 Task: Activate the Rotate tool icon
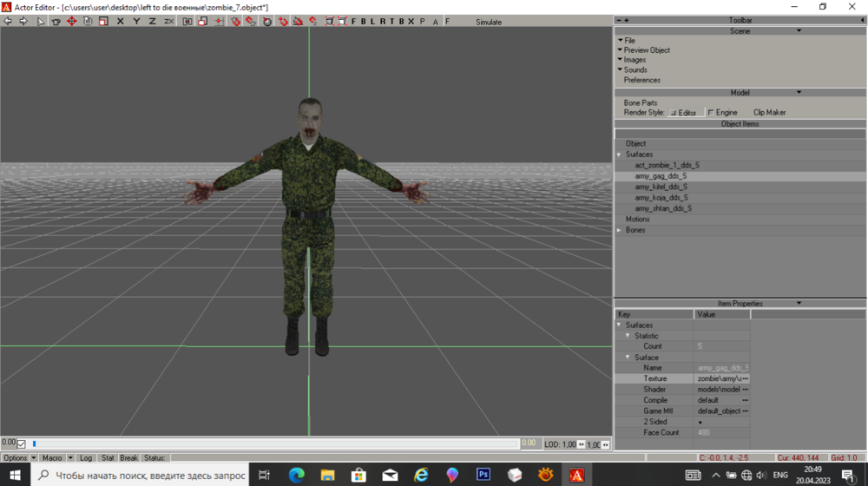[x=88, y=21]
